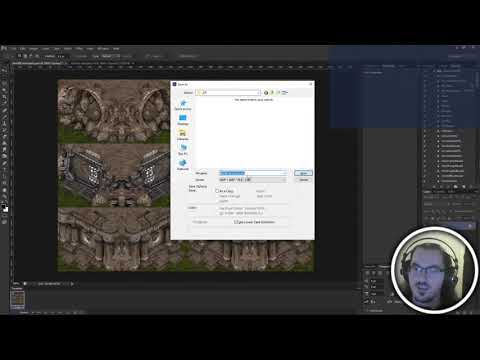
Task: Open the Edit menu
Action: tap(22, 49)
